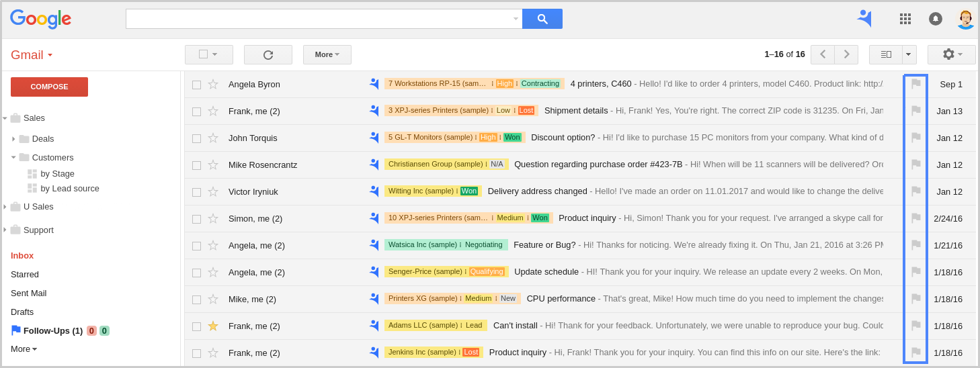Open the select-all checkbox dropdown

click(209, 54)
